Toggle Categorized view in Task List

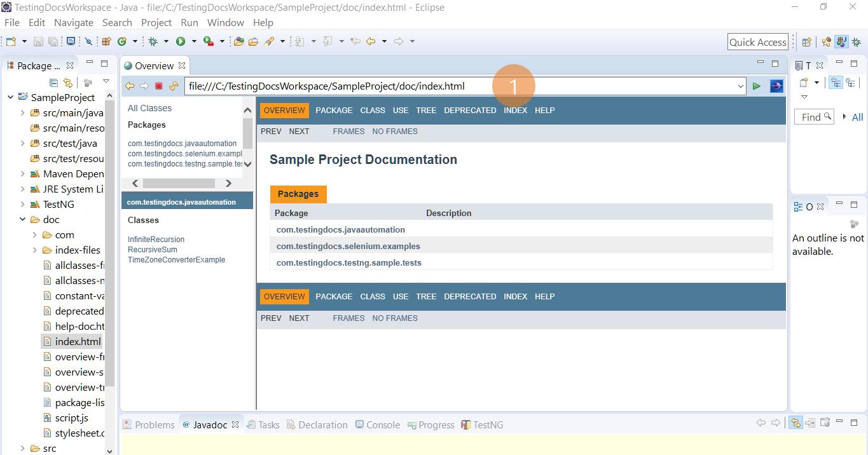pyautogui.click(x=836, y=83)
